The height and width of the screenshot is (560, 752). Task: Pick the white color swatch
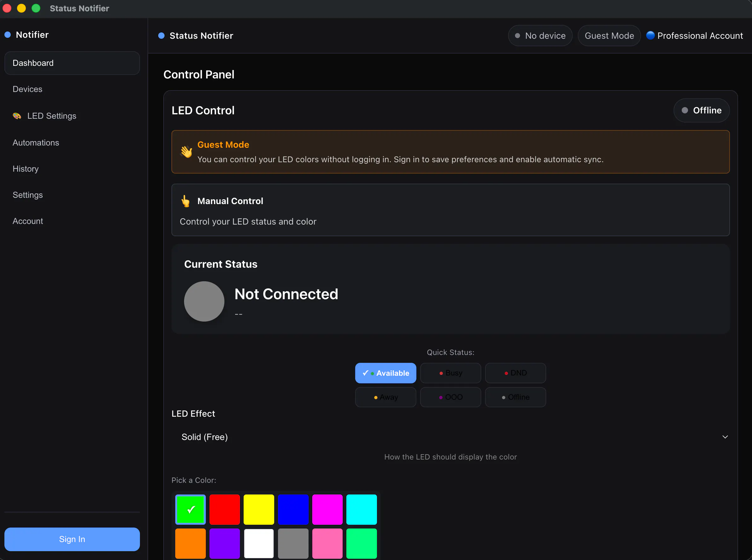click(x=259, y=543)
